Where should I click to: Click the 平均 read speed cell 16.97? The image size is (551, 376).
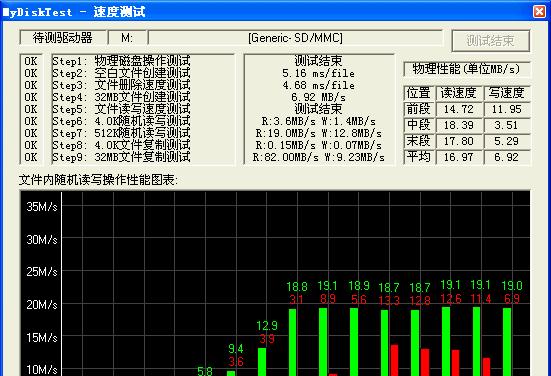459,157
